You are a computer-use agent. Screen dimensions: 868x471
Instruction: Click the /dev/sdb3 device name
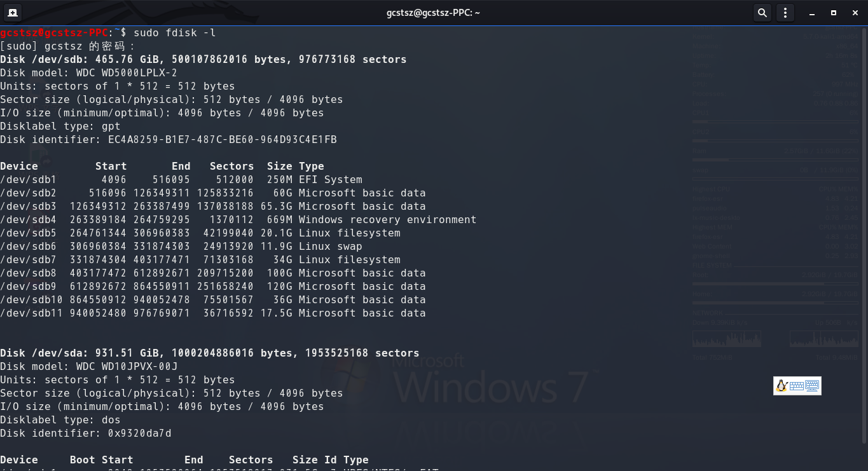point(29,206)
